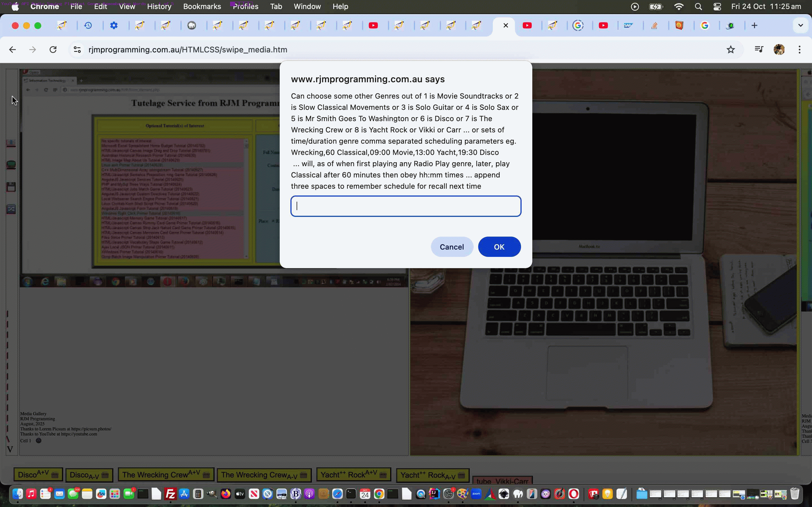Click the computer emoji icon in sidebar
This screenshot has width=812, height=507.
point(11,165)
